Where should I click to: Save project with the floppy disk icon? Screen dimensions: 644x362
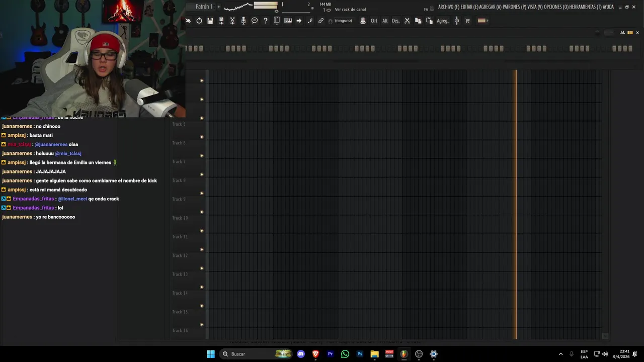coord(210,21)
